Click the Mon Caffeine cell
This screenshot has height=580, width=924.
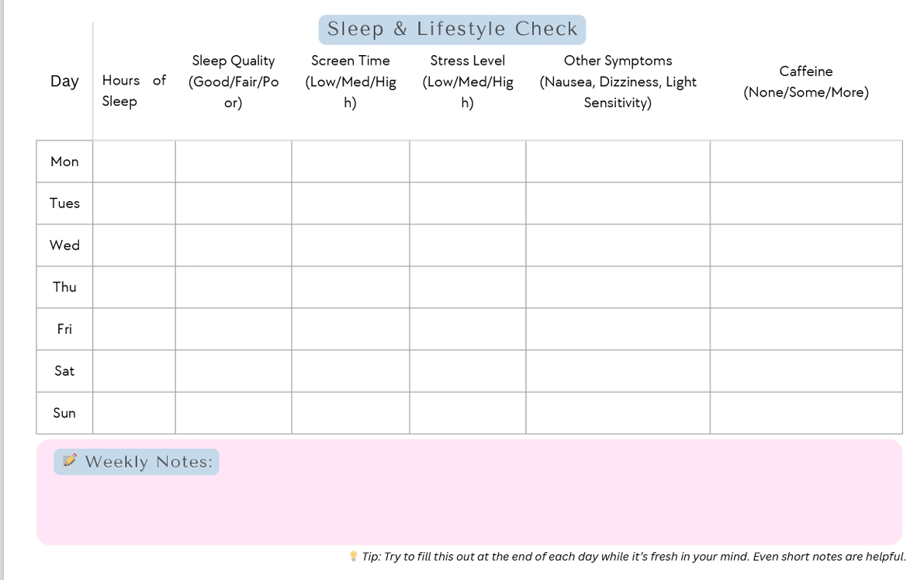(806, 161)
